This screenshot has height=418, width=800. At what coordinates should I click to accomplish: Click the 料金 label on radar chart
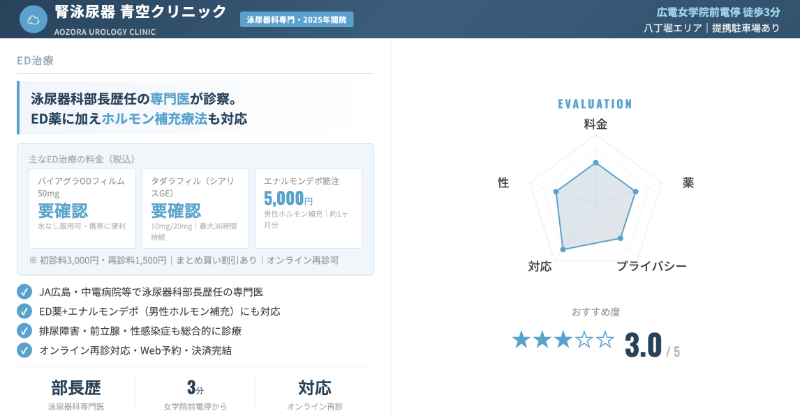click(x=595, y=124)
